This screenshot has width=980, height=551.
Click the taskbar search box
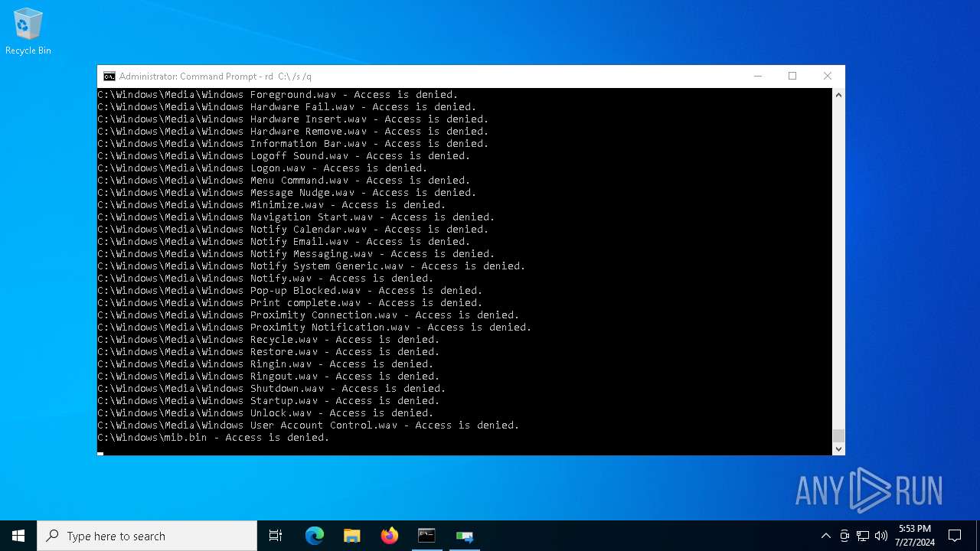pyautogui.click(x=147, y=536)
